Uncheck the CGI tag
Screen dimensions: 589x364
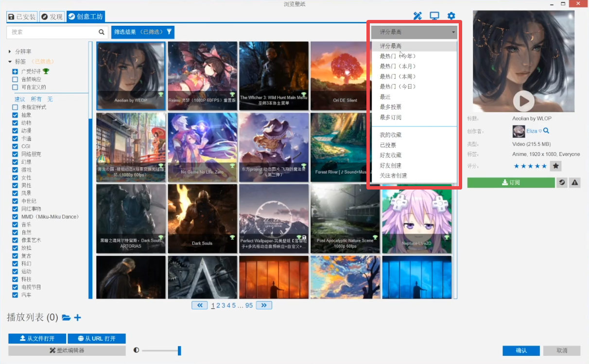pyautogui.click(x=15, y=146)
